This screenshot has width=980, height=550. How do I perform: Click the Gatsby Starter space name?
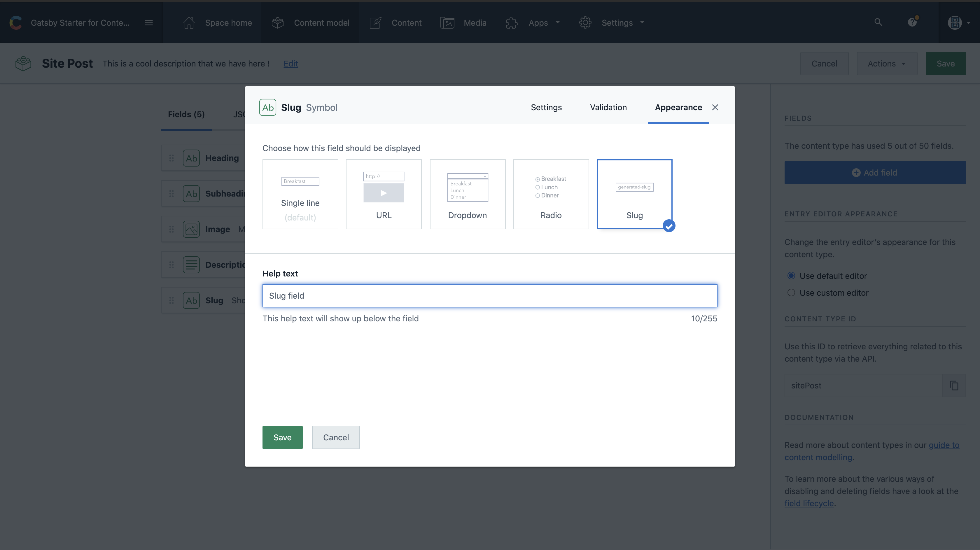[x=80, y=23]
